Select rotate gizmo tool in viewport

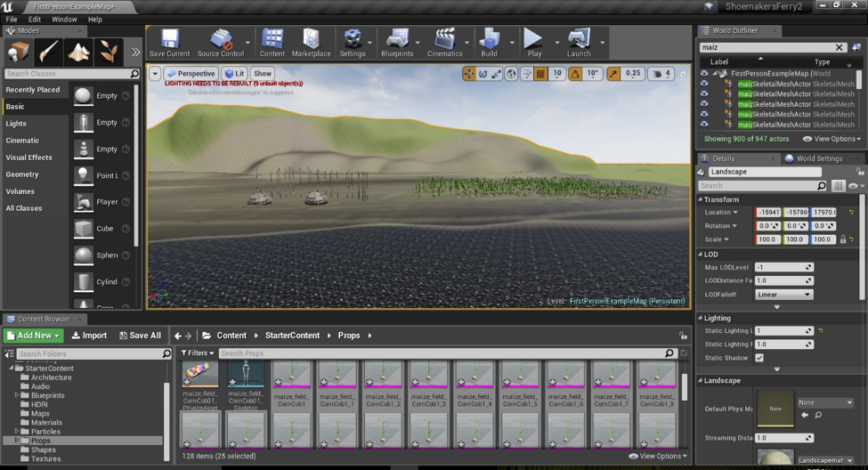[483, 74]
